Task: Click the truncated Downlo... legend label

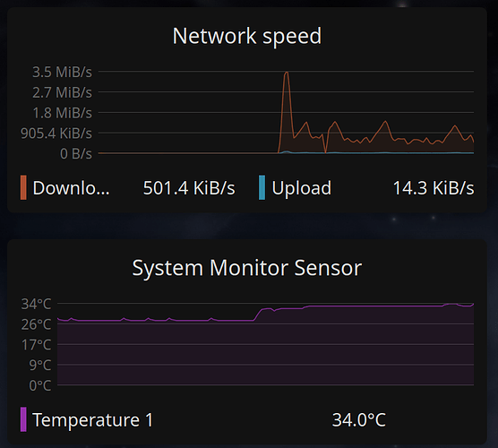Action: (x=71, y=188)
